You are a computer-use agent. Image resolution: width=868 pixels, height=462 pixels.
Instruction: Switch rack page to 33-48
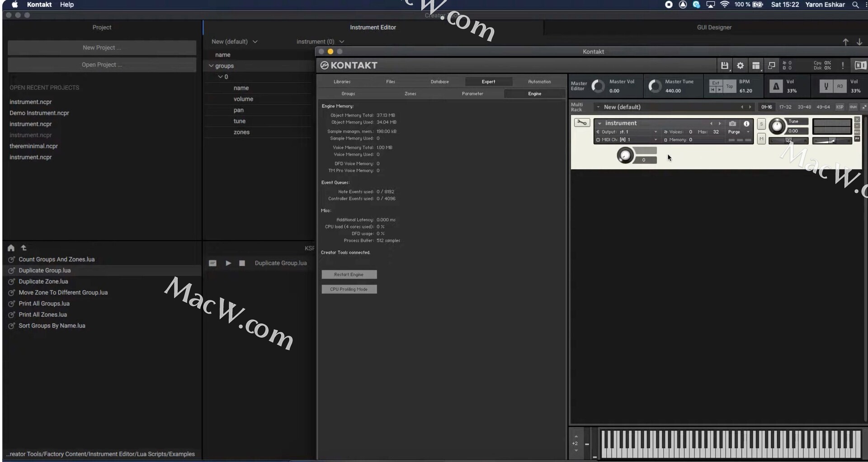pos(804,107)
